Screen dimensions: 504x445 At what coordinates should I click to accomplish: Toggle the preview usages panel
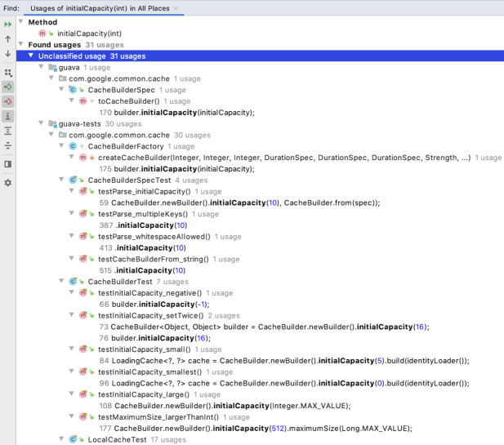(7, 164)
